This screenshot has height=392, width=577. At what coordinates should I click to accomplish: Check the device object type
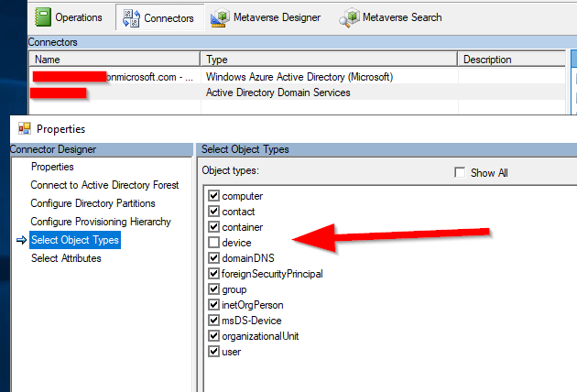click(213, 243)
